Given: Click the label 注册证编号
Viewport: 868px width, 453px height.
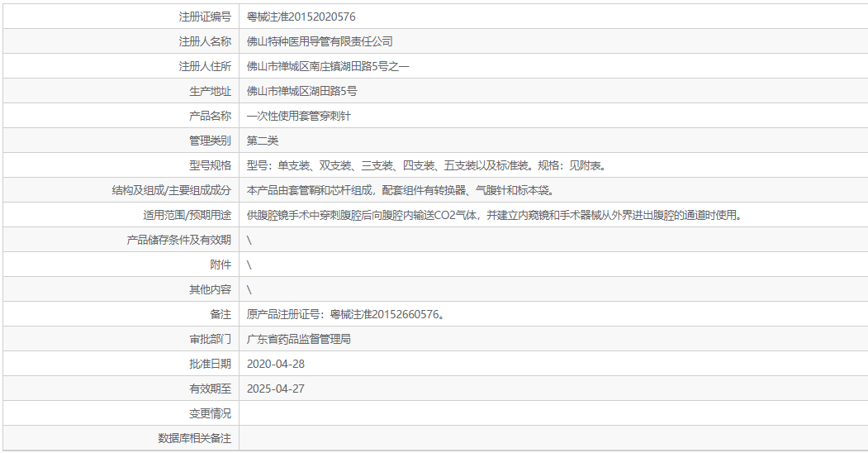Looking at the screenshot, I should click(x=205, y=17).
